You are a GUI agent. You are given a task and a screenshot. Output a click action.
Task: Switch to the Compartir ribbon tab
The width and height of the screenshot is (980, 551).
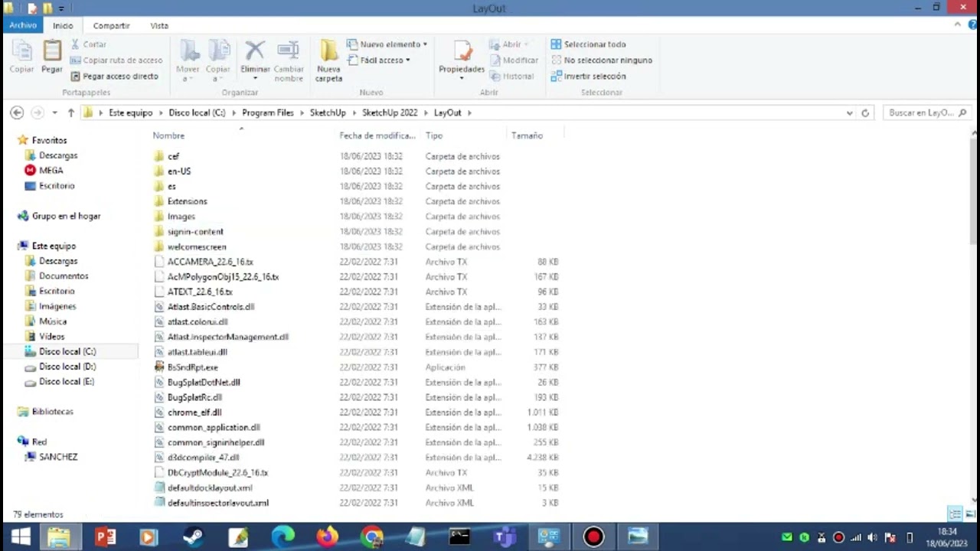(x=111, y=25)
